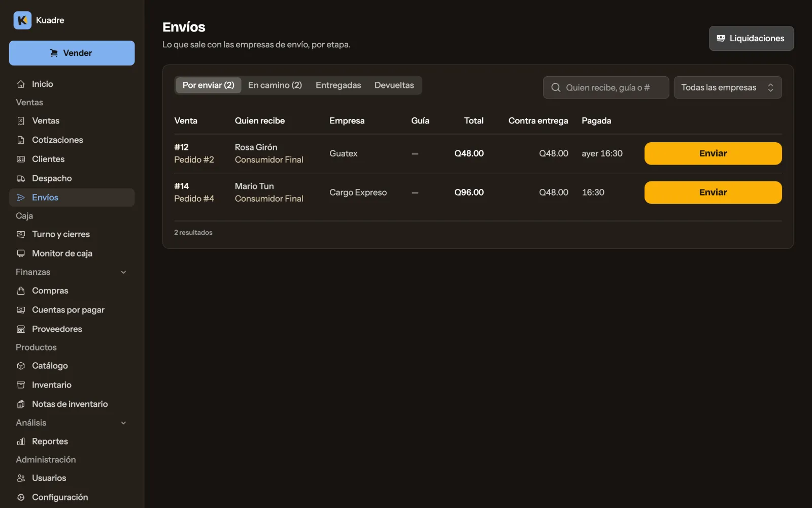Open Cuentas por pagar page
Viewport: 812px width, 508px height.
(x=72, y=310)
